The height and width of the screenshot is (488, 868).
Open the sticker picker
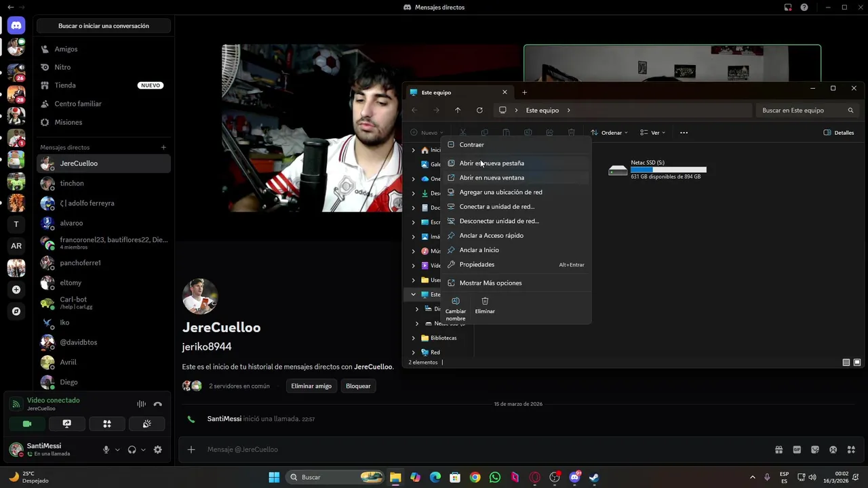[x=815, y=449]
